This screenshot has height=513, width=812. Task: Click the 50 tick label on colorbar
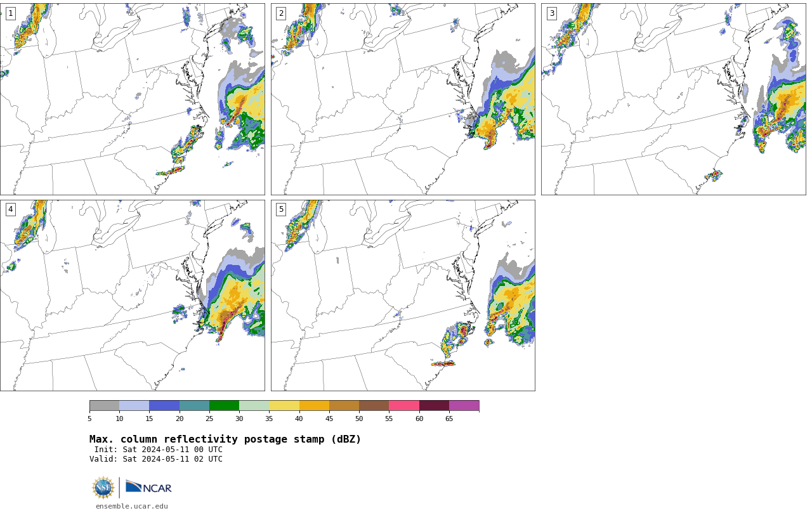click(359, 419)
